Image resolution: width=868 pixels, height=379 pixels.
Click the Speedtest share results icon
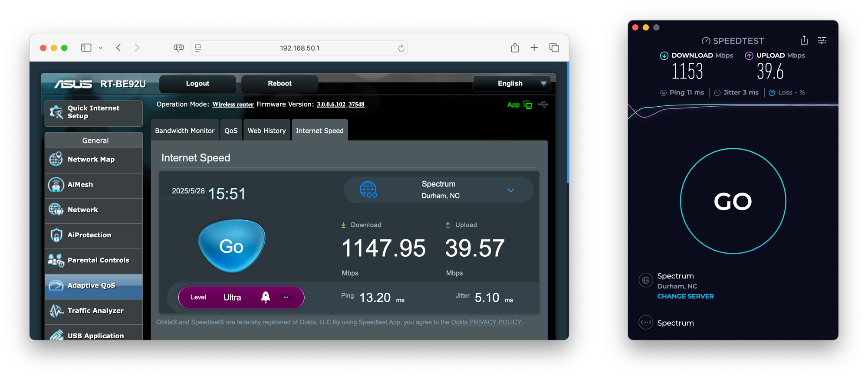click(x=804, y=40)
